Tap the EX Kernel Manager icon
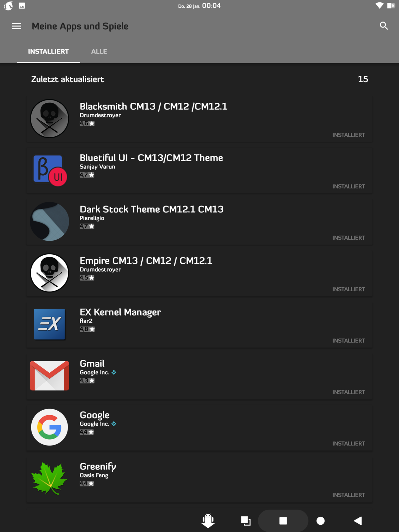 point(50,324)
